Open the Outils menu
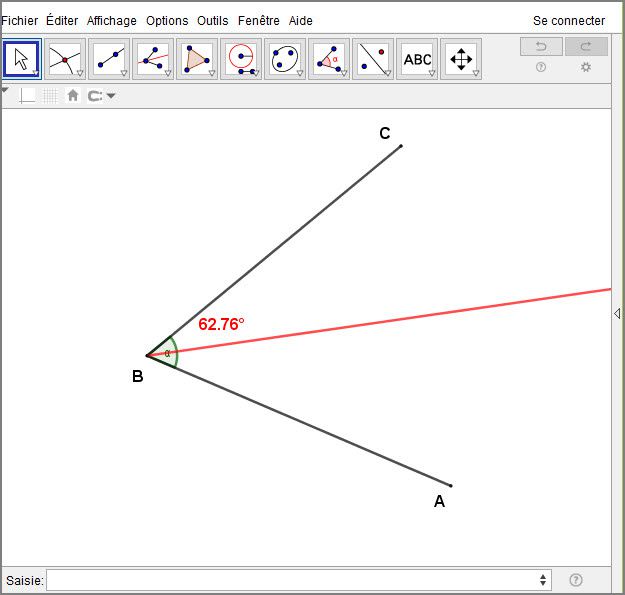 click(x=213, y=20)
